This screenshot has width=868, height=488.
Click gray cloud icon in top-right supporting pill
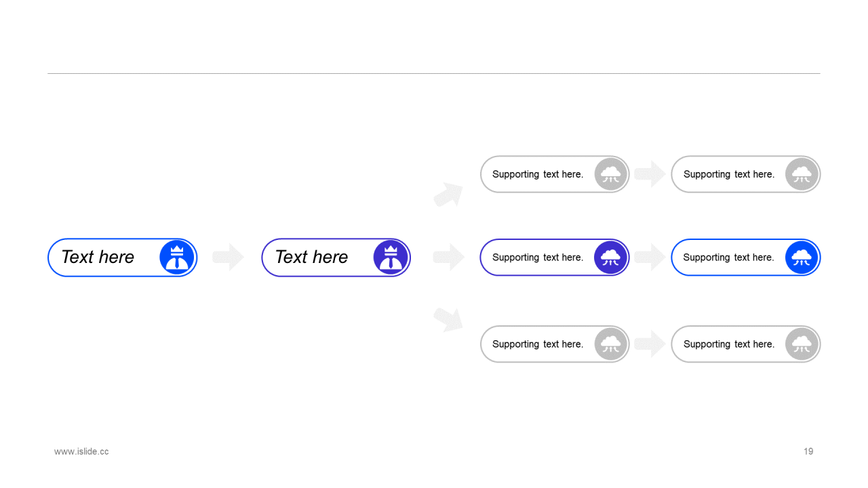[x=802, y=174]
